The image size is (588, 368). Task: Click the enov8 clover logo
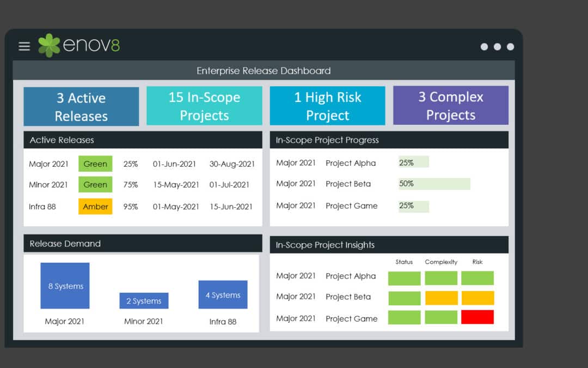coord(49,45)
